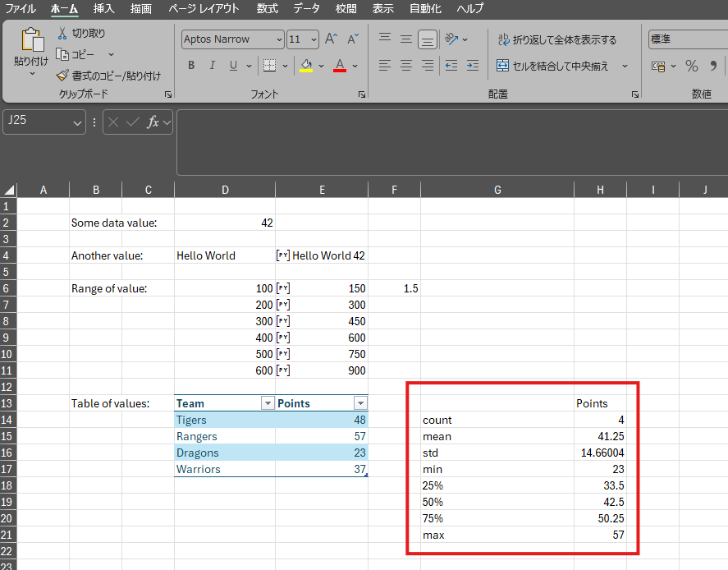Increase font size with large A icon

point(331,39)
